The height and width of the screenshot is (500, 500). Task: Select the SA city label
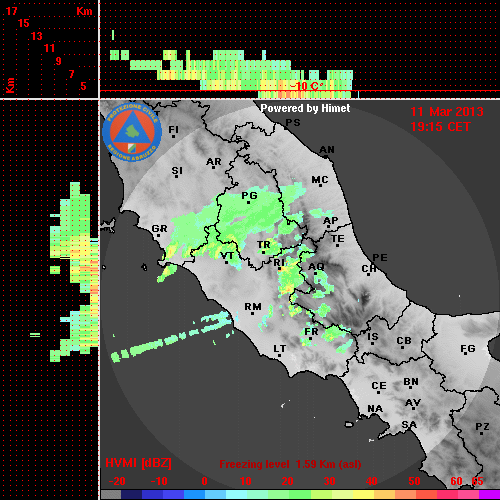tap(409, 425)
